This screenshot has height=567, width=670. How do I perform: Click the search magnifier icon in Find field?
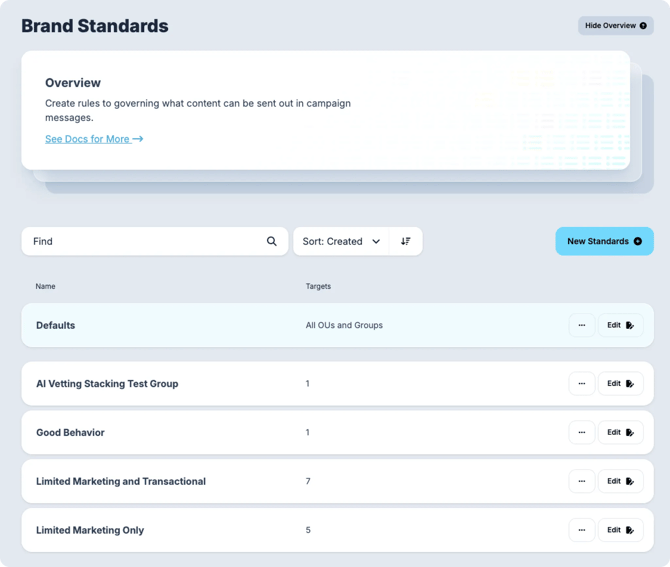tap(271, 241)
